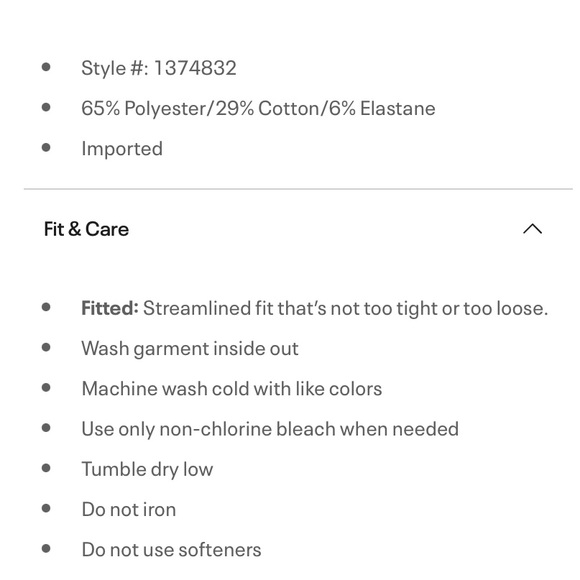Click the Do not iron instruction
Screen dimensions: 580x580
[x=129, y=509]
